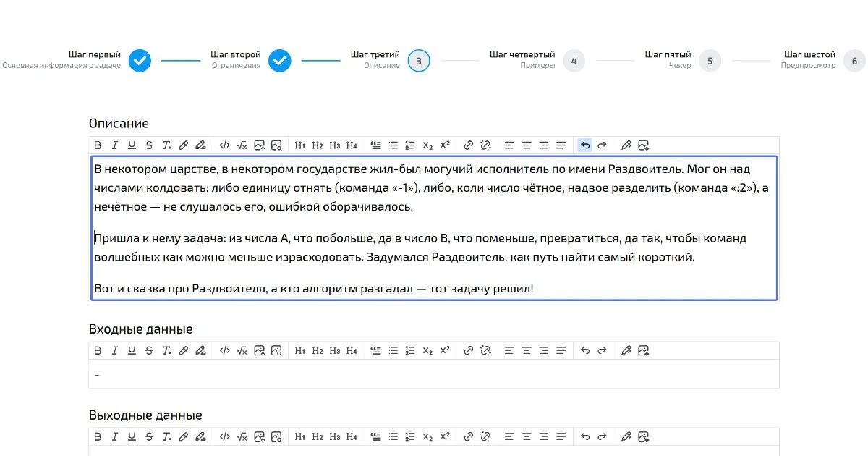The width and height of the screenshot is (868, 456).
Task: Apply strikethrough formatting in the description editor
Action: click(148, 145)
